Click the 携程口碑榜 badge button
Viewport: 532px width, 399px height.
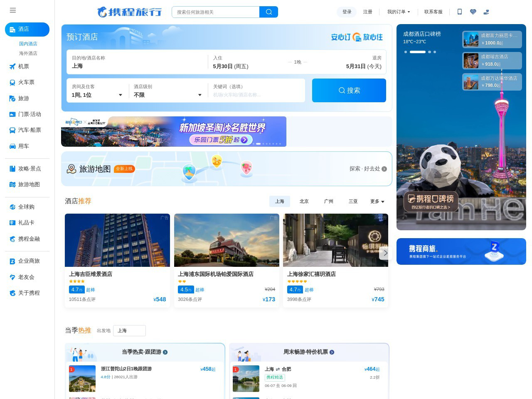pos(431,202)
